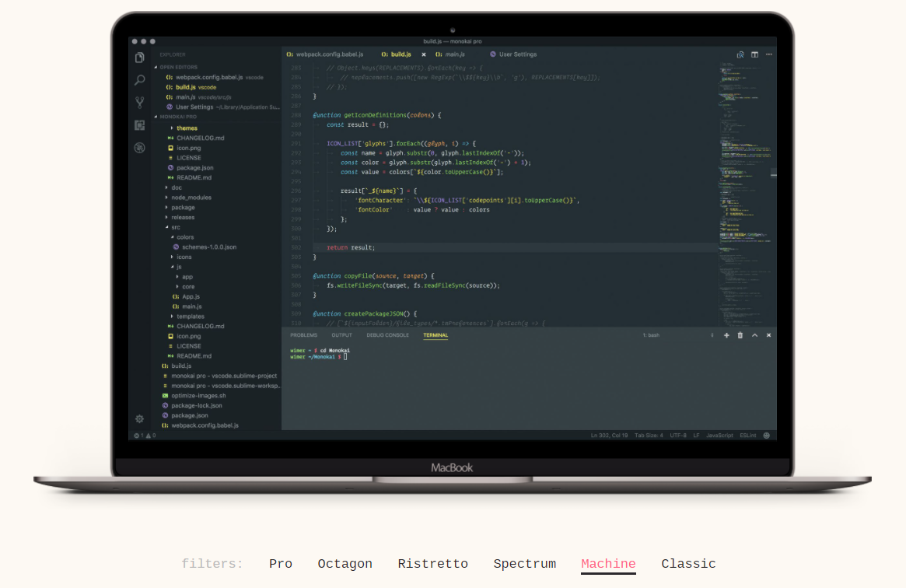
Task: Select the Octagon filter link
Action: coord(345,564)
